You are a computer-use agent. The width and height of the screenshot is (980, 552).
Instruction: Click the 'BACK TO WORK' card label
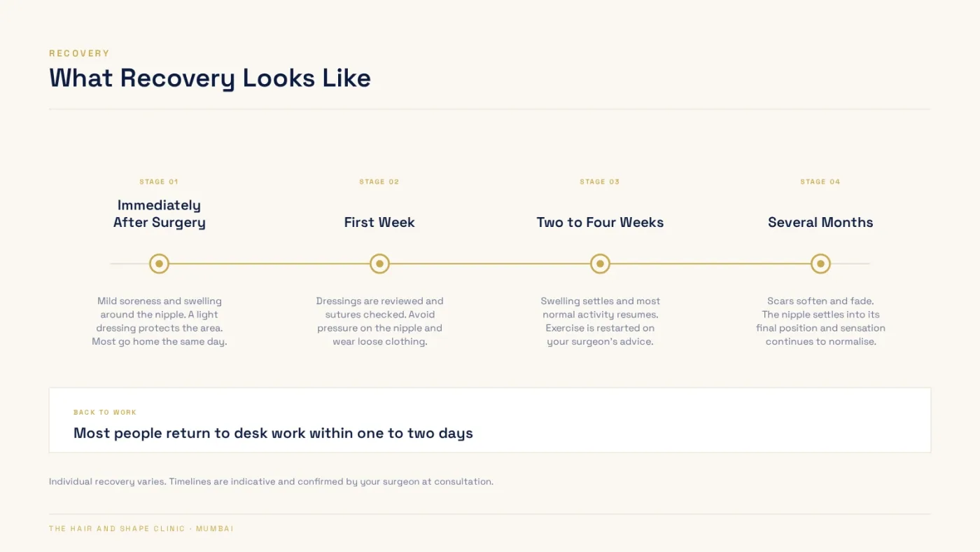105,413
